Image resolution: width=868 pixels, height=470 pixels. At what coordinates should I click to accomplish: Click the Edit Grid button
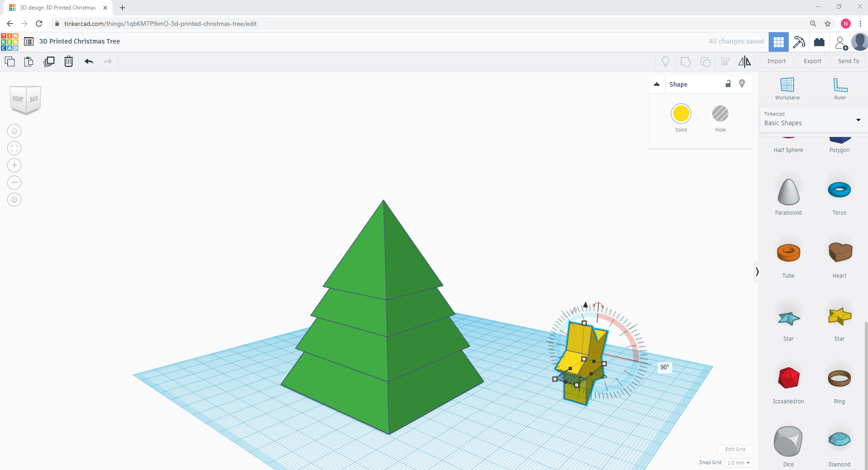pos(735,449)
